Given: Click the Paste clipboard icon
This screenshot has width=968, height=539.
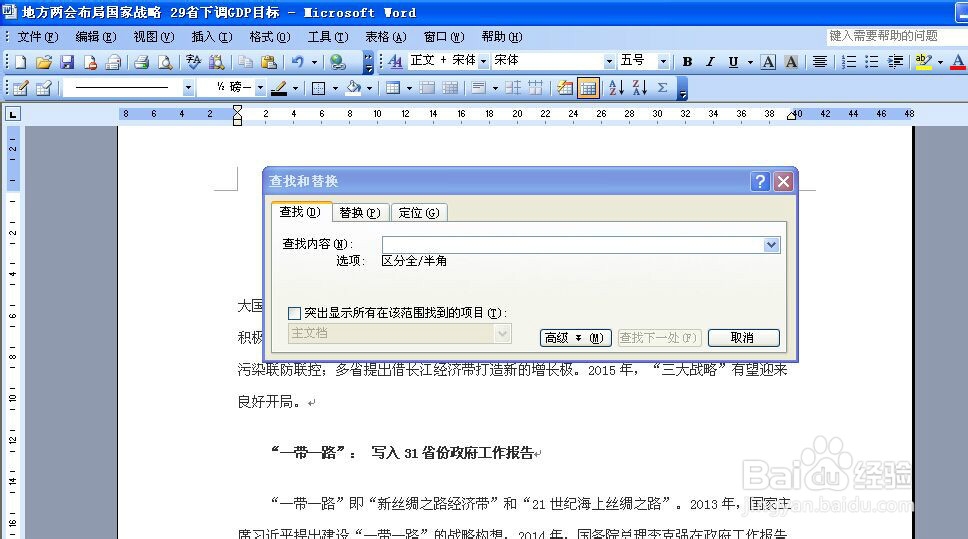Looking at the screenshot, I should (x=269, y=62).
